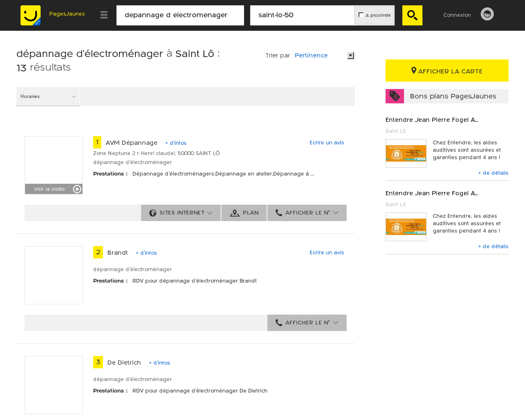This screenshot has width=525, height=420.
Task: Toggle the A proximité checkbox
Action: (x=361, y=15)
